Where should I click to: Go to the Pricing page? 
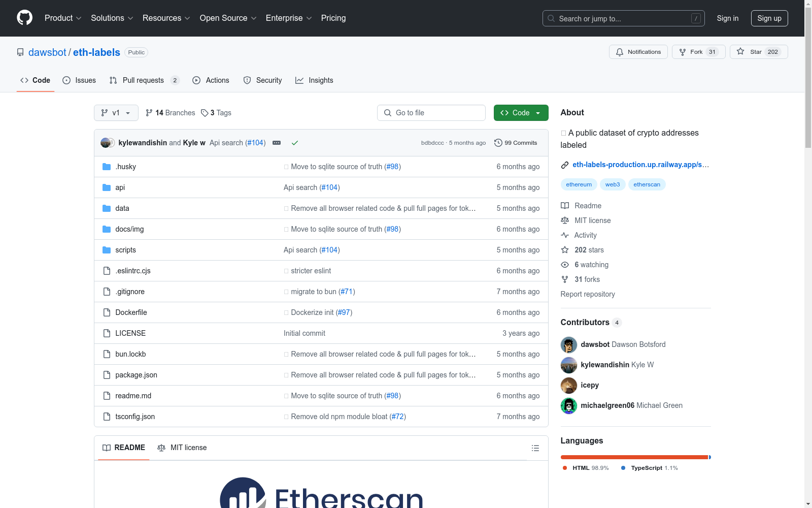click(x=333, y=18)
